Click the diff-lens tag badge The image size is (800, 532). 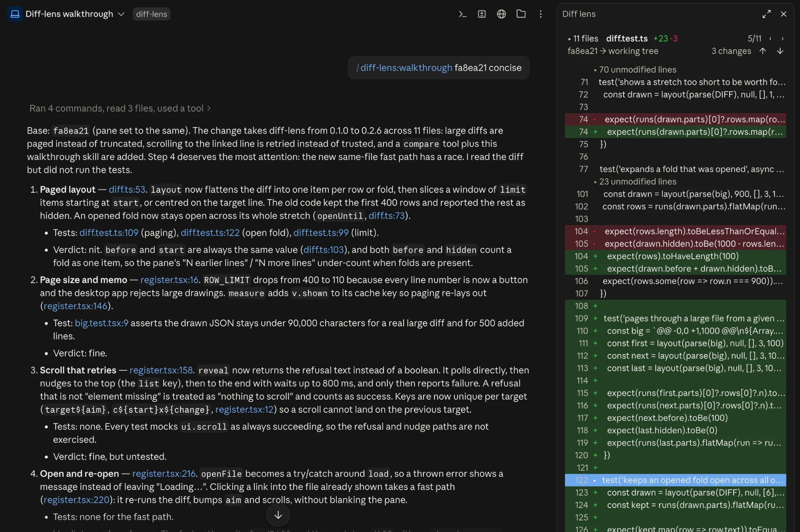[152, 14]
